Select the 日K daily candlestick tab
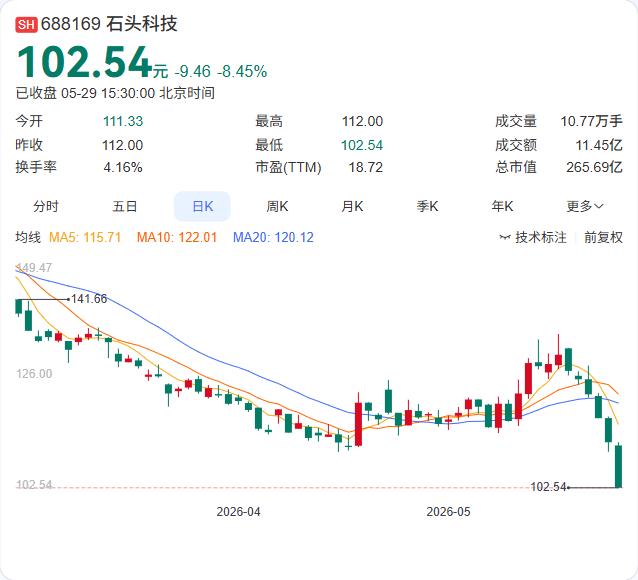This screenshot has width=638, height=580. [202, 206]
